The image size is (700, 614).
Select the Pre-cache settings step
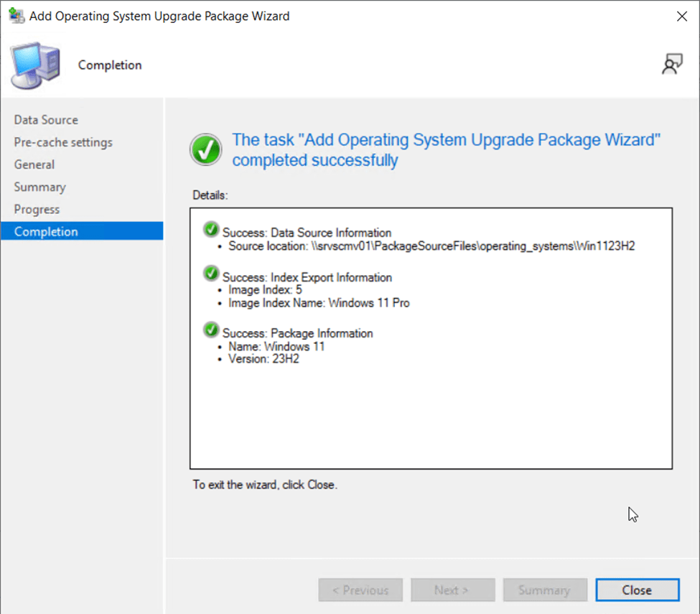(63, 142)
